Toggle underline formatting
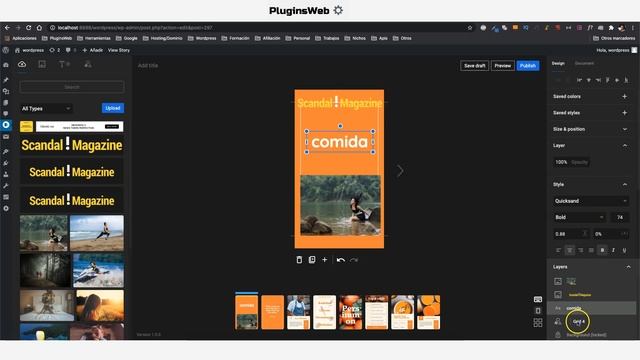This screenshot has width=640, height=360. (624, 250)
